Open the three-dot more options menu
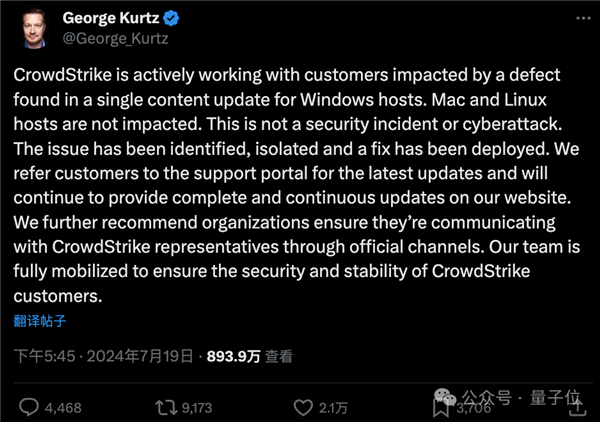The width and height of the screenshot is (600, 422). [x=583, y=18]
